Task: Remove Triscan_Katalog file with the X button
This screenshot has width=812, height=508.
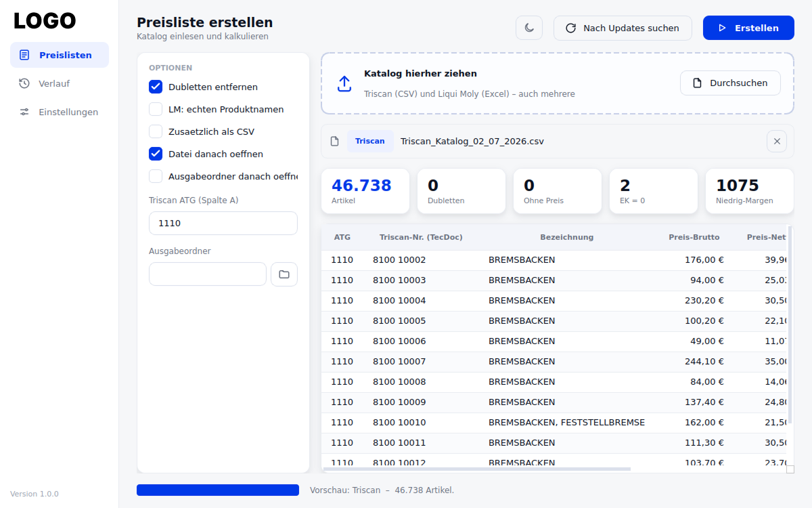Action: point(777,141)
